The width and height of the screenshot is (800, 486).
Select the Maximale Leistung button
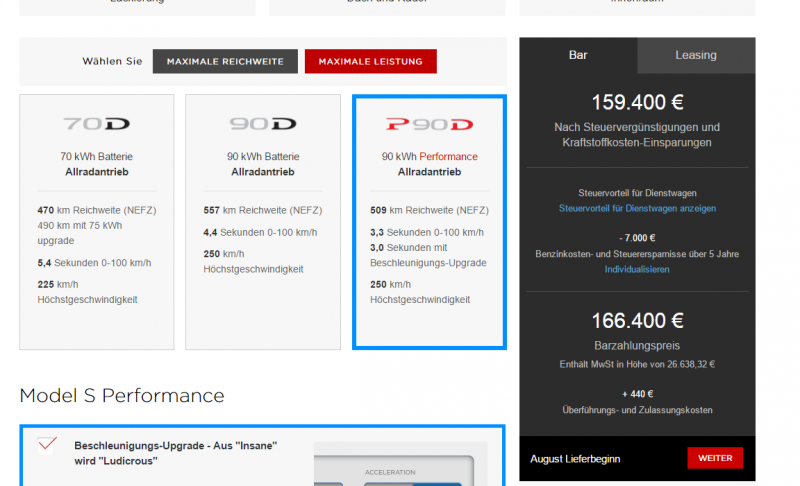coord(370,61)
